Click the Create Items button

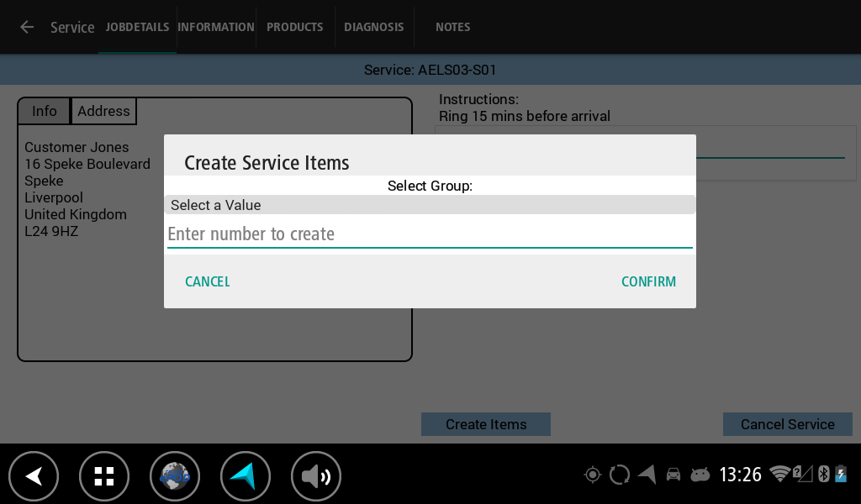coord(486,424)
